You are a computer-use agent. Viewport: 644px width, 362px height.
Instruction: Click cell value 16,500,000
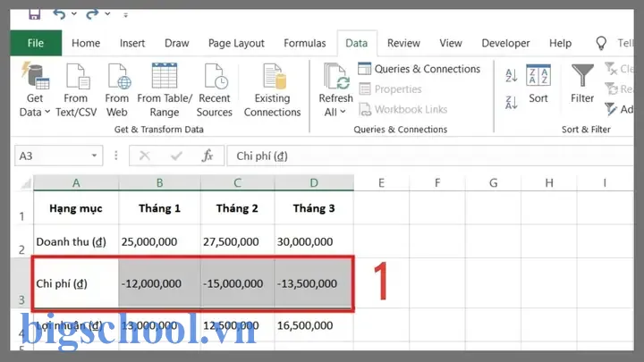coord(314,325)
